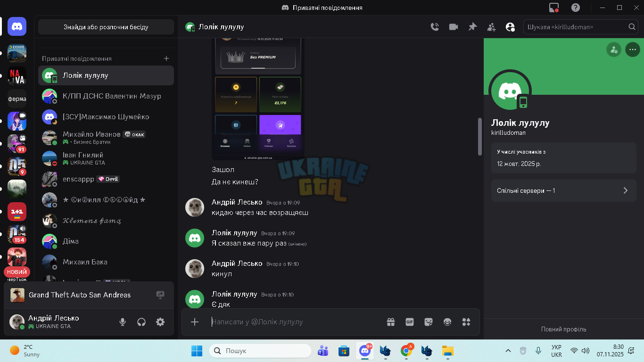Viewport: 644px width, 362px height.
Task: Show hidden system tray icons
Action: tap(508, 351)
